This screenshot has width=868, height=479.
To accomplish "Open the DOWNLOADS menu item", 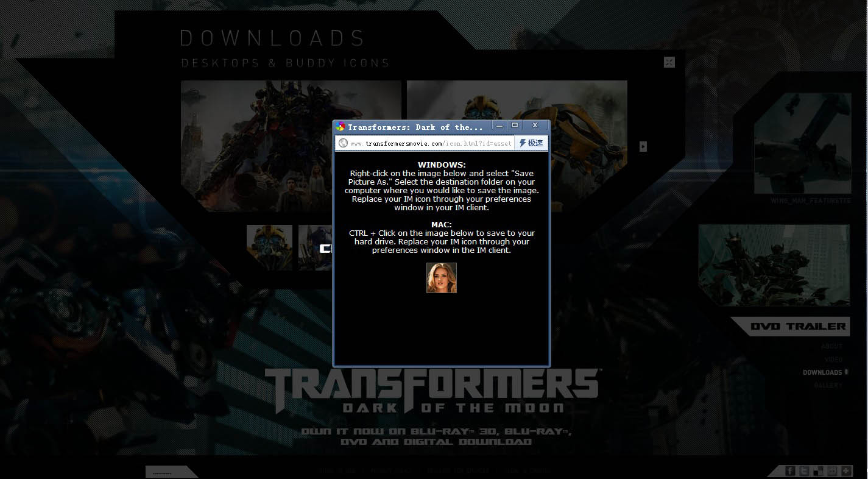I will 822,372.
